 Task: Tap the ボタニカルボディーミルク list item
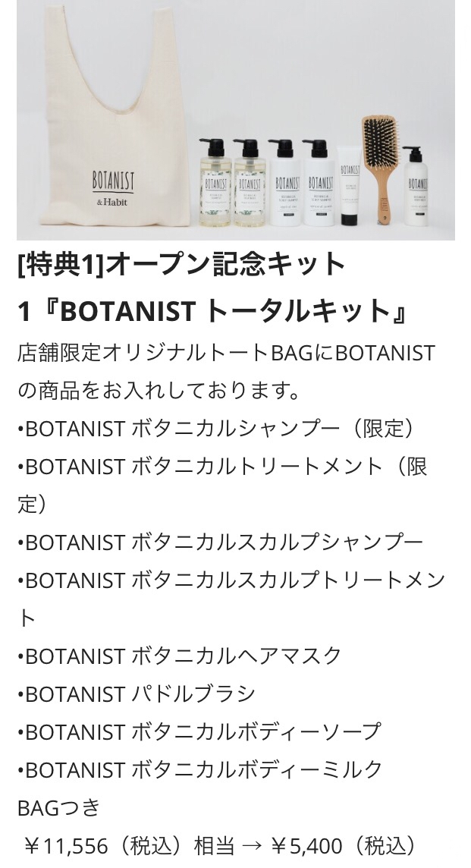[200, 769]
